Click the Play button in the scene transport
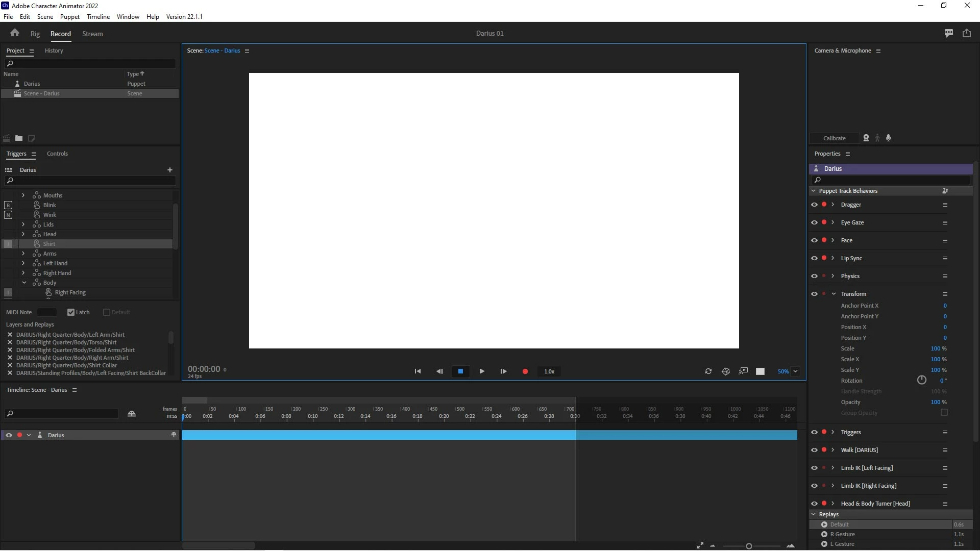This screenshot has height=551, width=980. coord(481,371)
